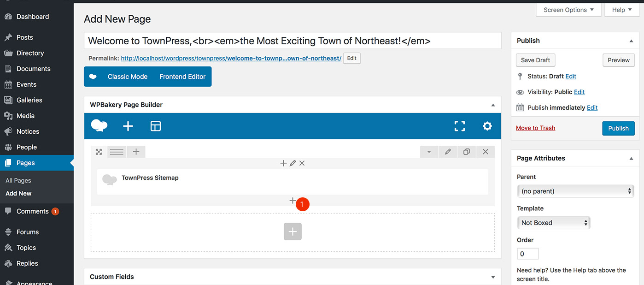The image size is (644, 285).
Task: Click the row drag-move handle icon
Action: click(x=99, y=152)
